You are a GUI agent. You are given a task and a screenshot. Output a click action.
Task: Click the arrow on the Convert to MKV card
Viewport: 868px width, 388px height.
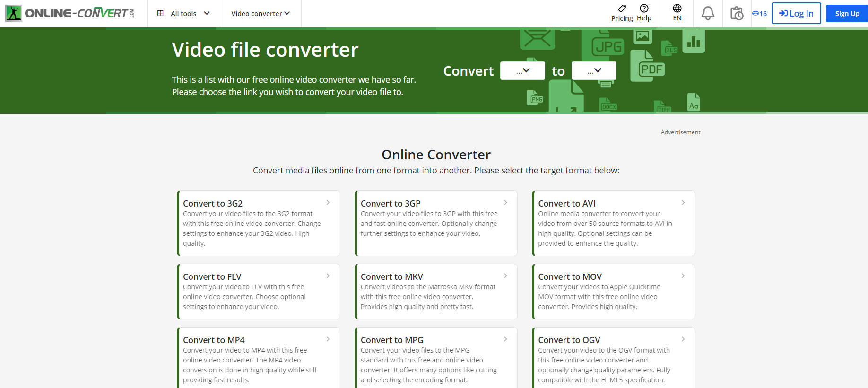505,276
